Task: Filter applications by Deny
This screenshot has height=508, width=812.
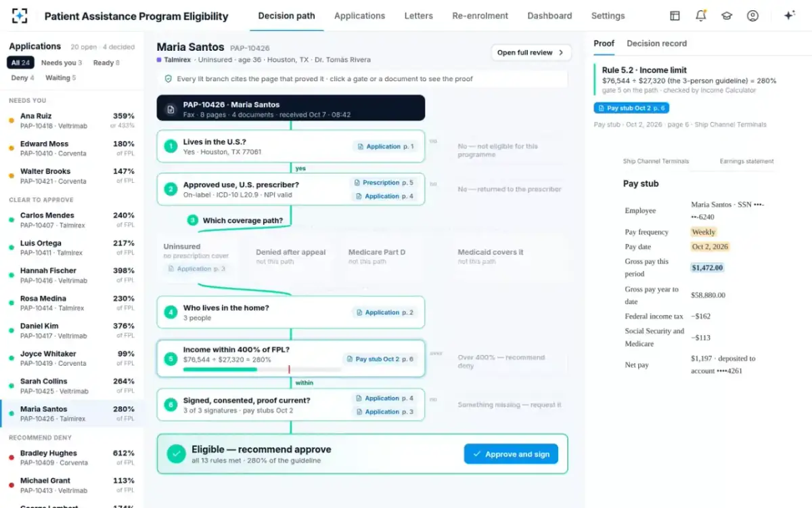Action: click(23, 78)
